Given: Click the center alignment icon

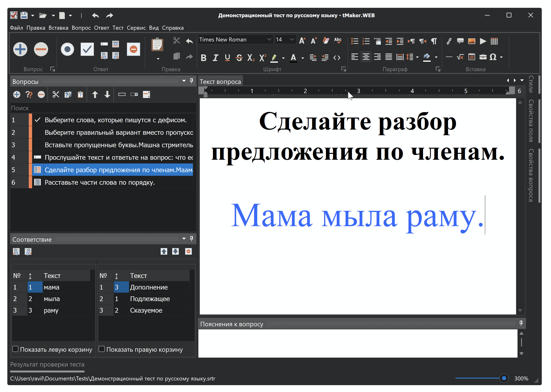Looking at the screenshot, I should [366, 57].
